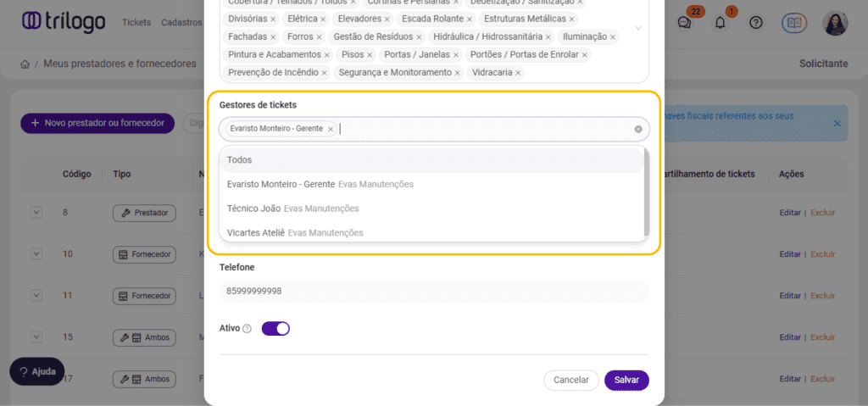Click the help question mark icon in header

(756, 23)
